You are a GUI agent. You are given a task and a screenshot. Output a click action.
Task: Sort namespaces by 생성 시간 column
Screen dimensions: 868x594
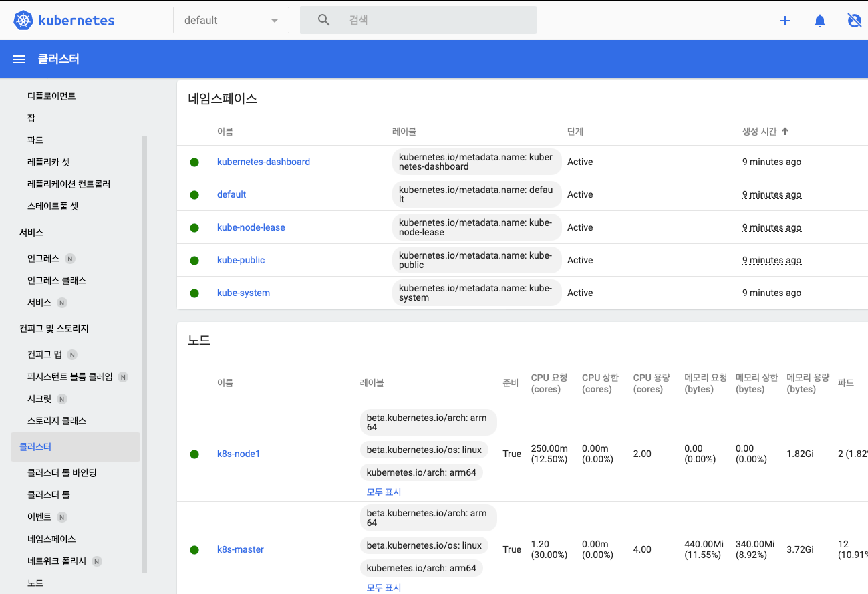pos(760,132)
